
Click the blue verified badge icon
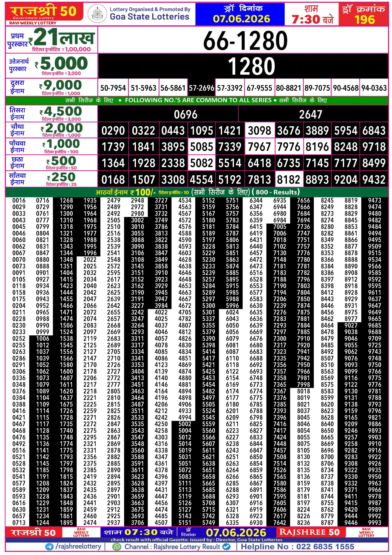point(227,547)
